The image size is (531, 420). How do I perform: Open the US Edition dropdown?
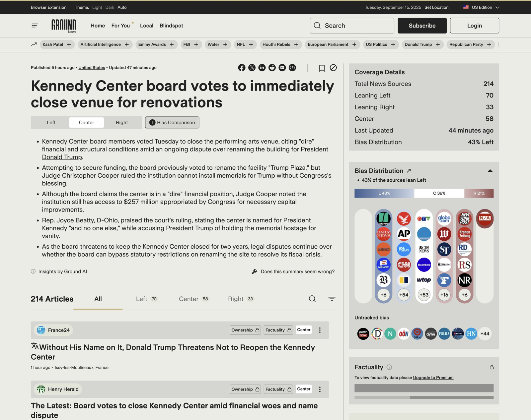481,7
